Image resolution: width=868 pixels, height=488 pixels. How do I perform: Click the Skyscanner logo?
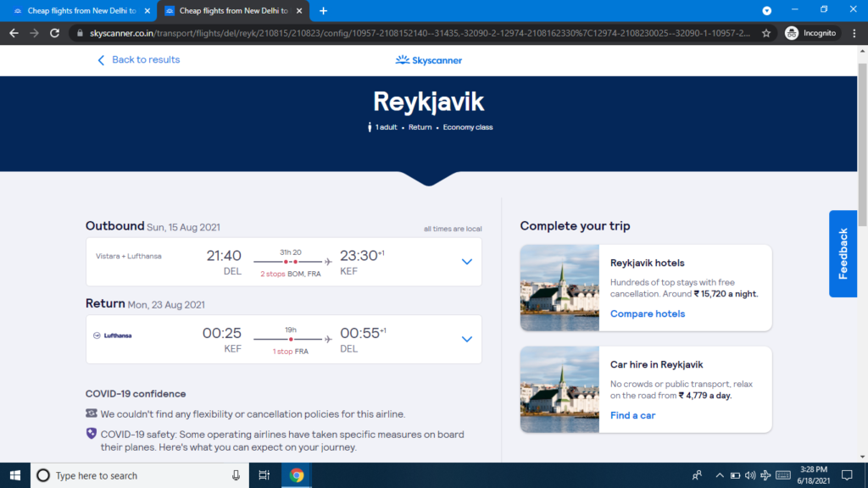tap(428, 60)
